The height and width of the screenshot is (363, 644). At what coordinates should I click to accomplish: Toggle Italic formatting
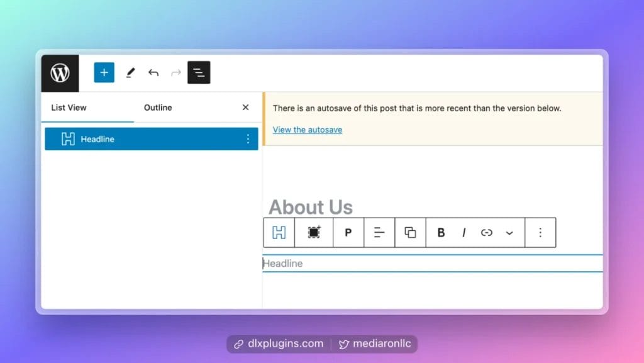464,233
